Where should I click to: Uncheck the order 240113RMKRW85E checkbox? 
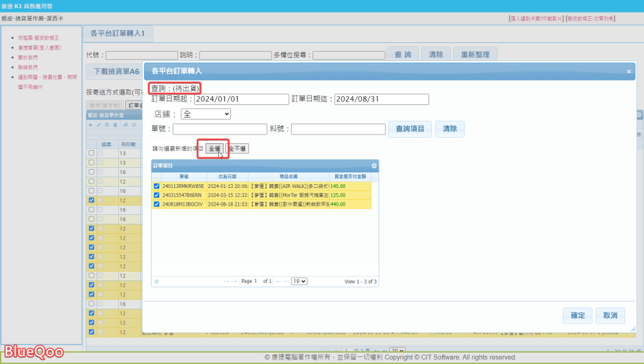click(157, 186)
